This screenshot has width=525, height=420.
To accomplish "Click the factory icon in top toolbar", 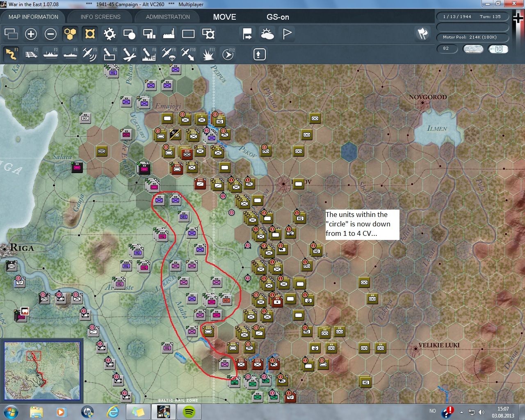I will click(169, 34).
